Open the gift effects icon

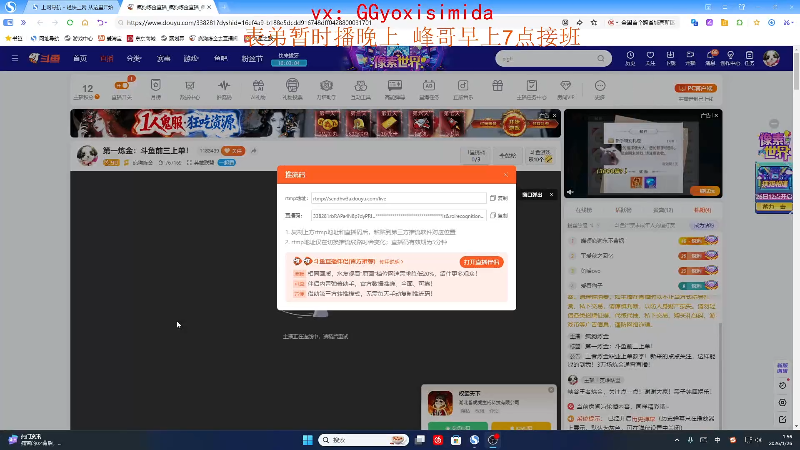(x=292, y=89)
